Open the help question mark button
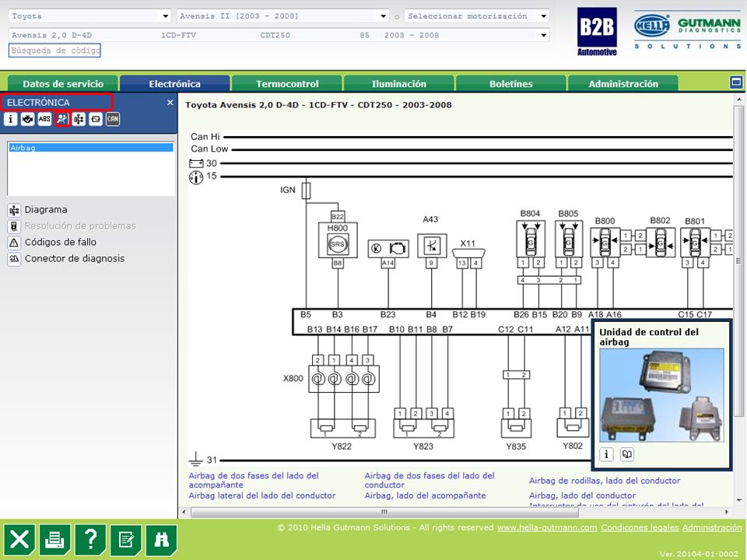747x560 pixels. coord(90,540)
